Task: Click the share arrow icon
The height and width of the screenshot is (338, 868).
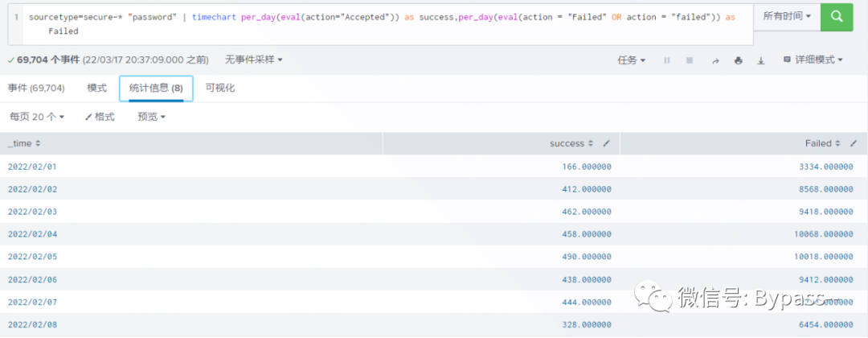Action: (x=714, y=60)
